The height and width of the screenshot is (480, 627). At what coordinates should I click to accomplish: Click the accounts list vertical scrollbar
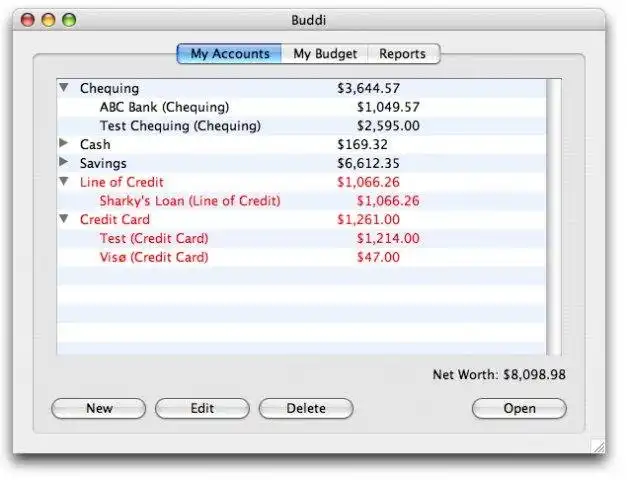[554, 217]
